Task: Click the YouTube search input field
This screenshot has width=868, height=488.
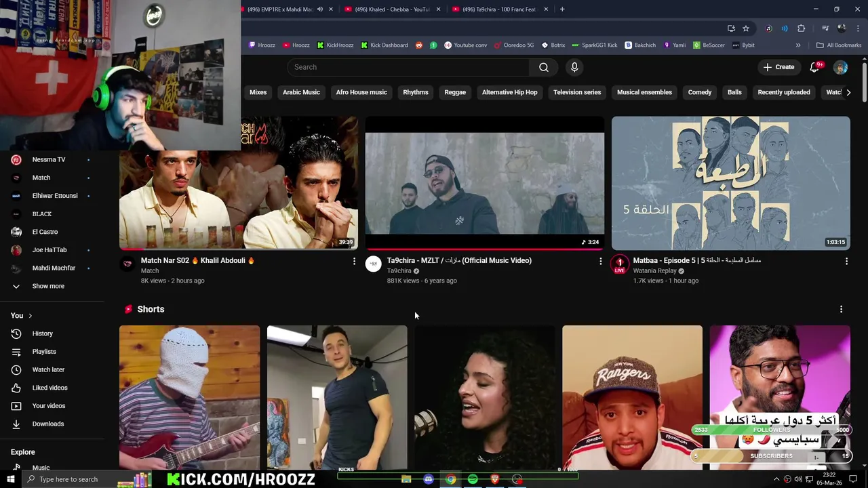Action: click(409, 67)
